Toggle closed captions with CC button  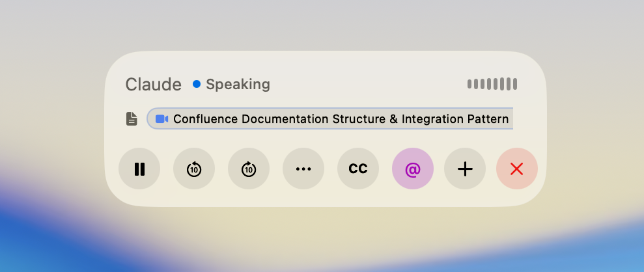tap(358, 169)
